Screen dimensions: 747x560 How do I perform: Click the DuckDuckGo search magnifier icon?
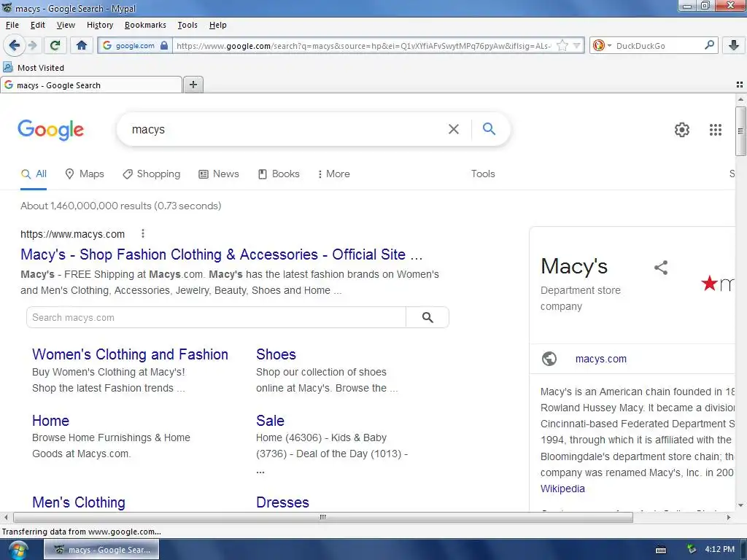point(709,45)
